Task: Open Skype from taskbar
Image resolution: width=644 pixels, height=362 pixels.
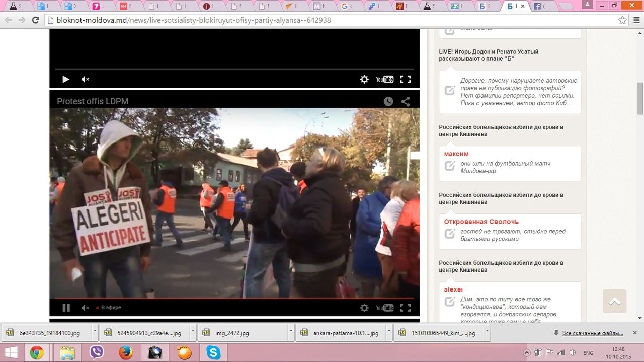Action: pos(213,352)
